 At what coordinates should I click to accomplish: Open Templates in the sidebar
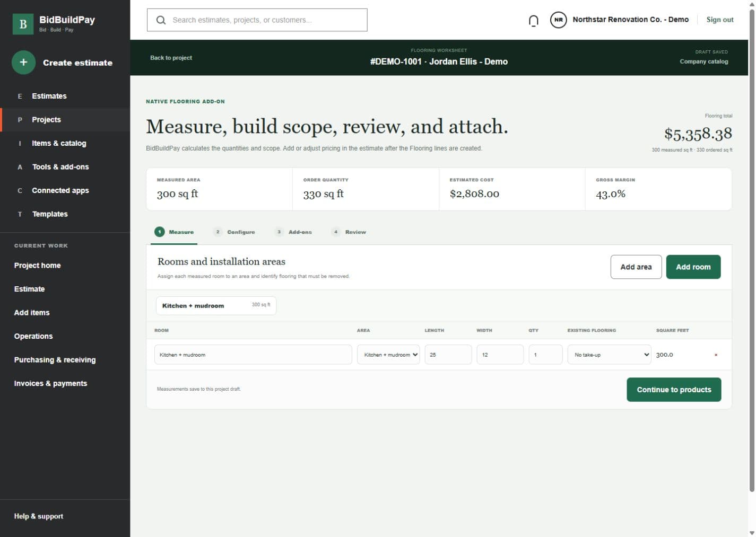65,214
